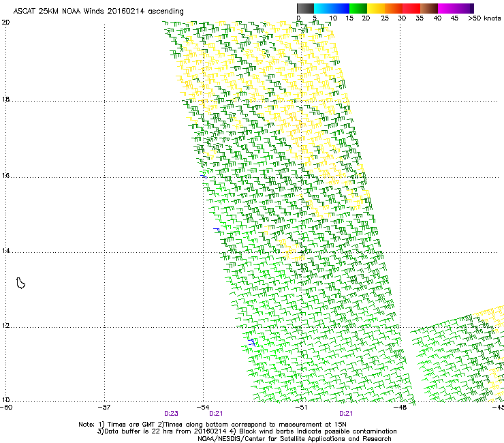
Task: Click the latitude axis label '18'
Action: tap(5, 99)
